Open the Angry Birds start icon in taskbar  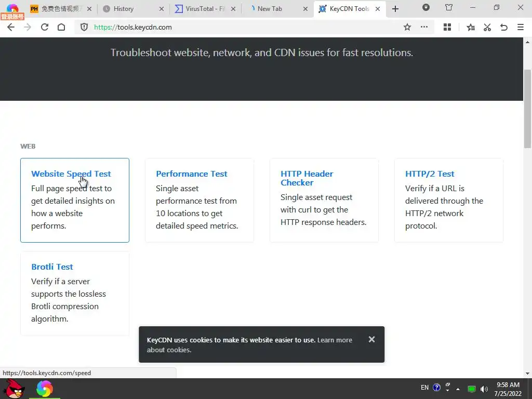pyautogui.click(x=14, y=389)
